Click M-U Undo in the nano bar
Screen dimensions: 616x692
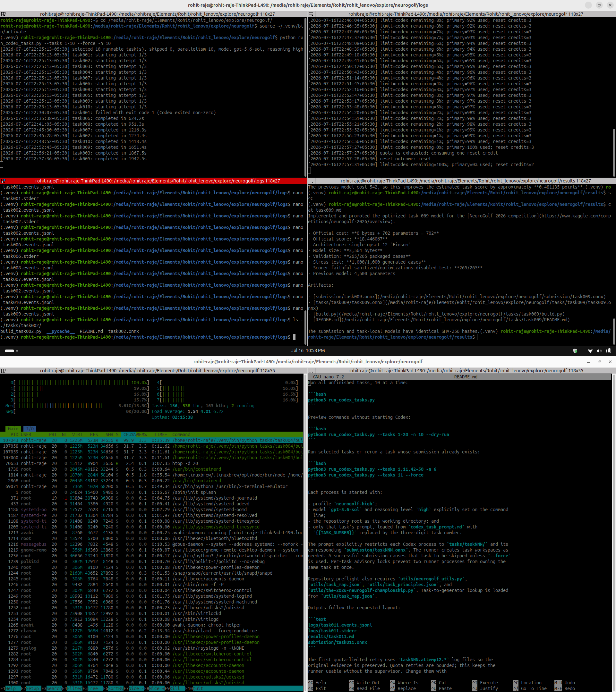click(565, 683)
